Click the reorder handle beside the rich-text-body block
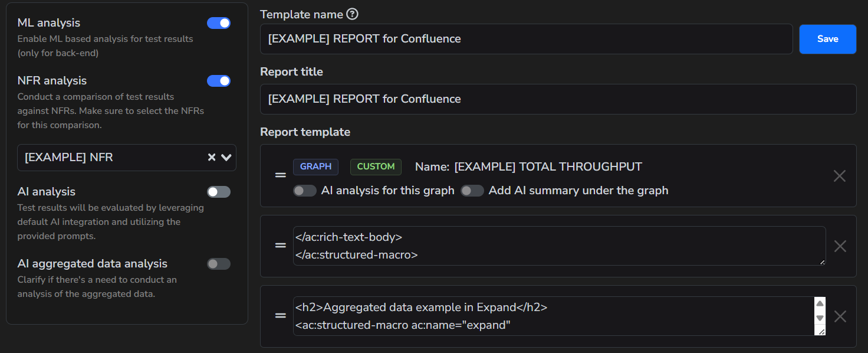Viewport: 868px width, 353px height. 280,246
